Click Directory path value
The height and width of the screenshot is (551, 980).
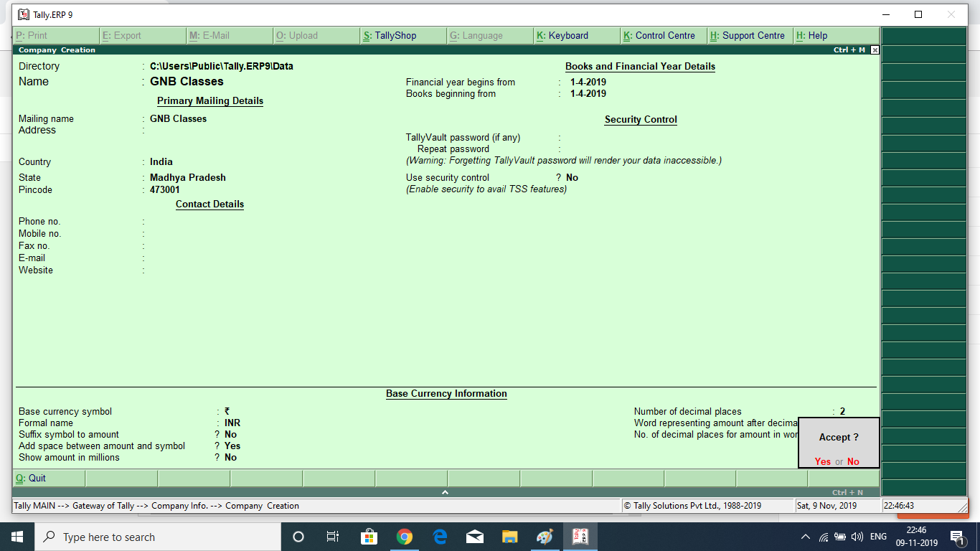pos(222,66)
